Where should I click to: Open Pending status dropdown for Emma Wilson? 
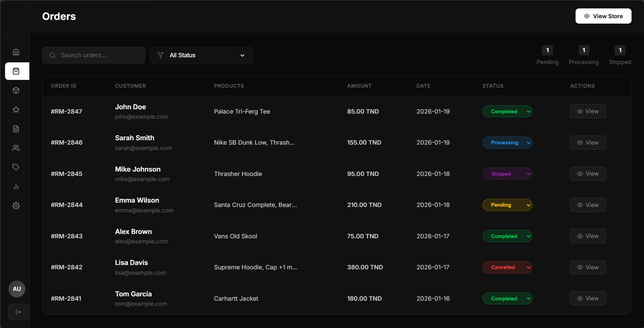coord(507,205)
